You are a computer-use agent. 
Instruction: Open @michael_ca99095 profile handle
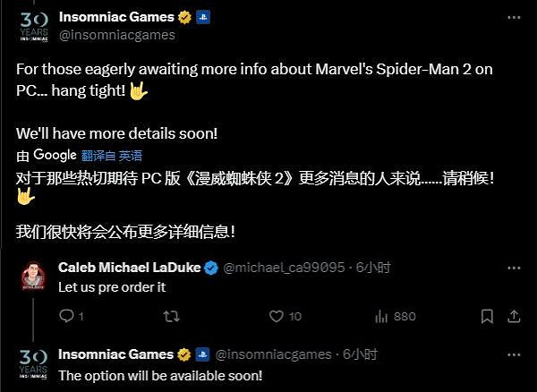284,268
